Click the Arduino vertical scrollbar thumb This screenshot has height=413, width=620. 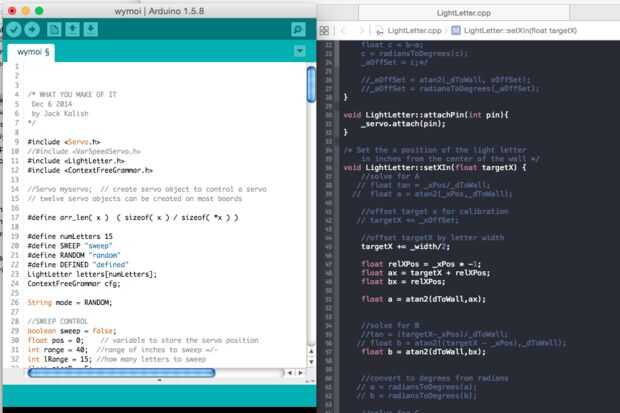tap(311, 85)
